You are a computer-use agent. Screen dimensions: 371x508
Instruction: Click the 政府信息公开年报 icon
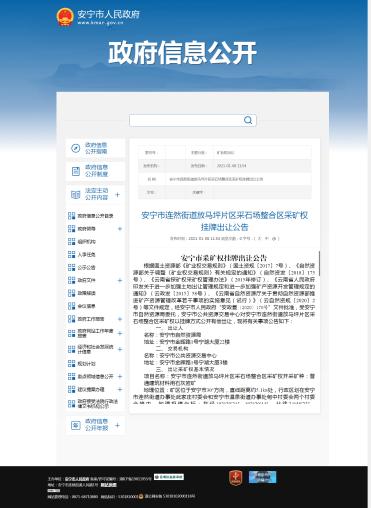pyautogui.click(x=76, y=425)
